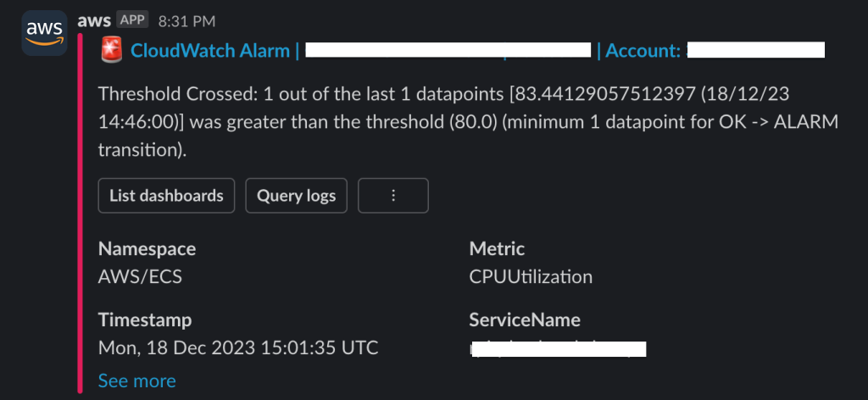Open the aws sender name profile
This screenshot has height=400, width=868.
point(94,20)
